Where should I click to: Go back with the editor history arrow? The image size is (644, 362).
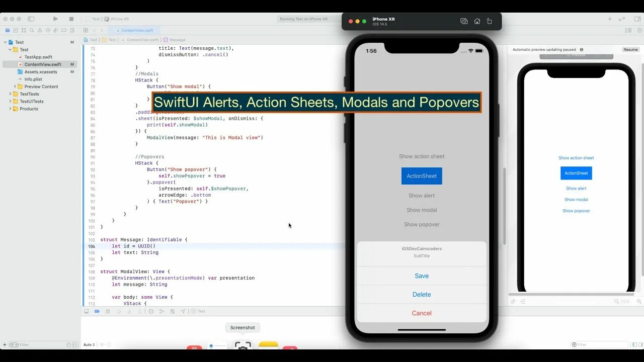pyautogui.click(x=95, y=30)
